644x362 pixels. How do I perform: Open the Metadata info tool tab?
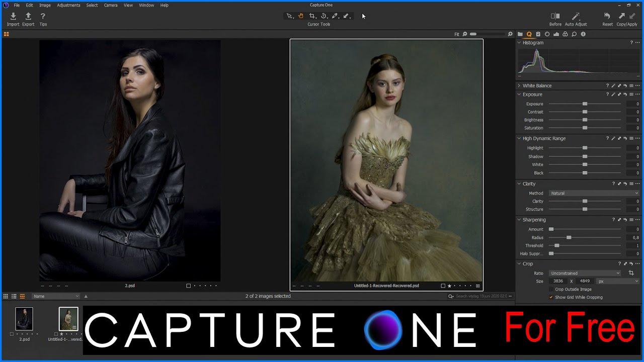583,34
